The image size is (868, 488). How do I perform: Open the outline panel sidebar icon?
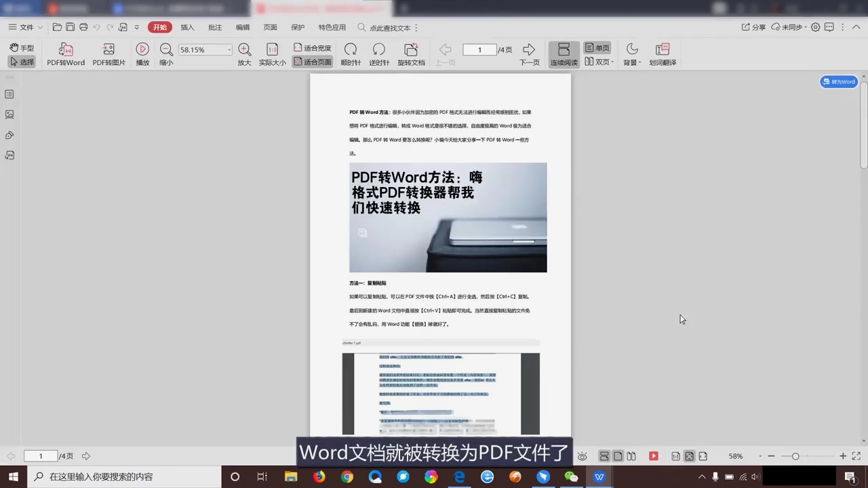point(9,94)
